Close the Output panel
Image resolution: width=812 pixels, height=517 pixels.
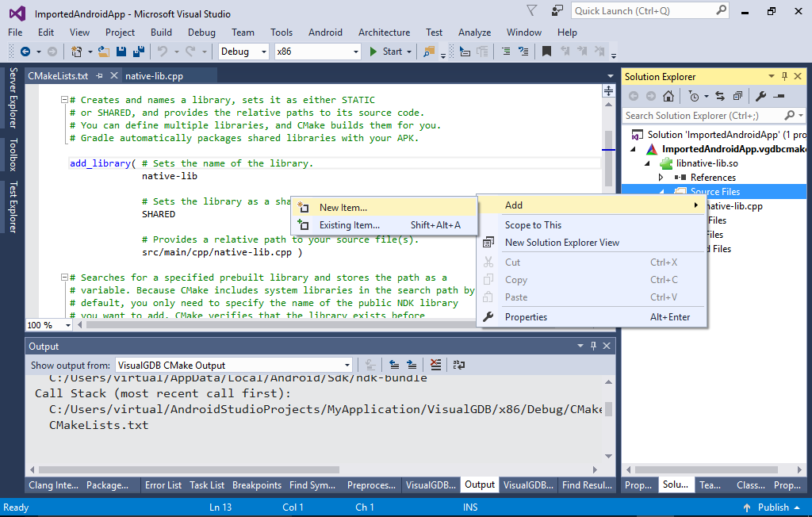coord(607,346)
